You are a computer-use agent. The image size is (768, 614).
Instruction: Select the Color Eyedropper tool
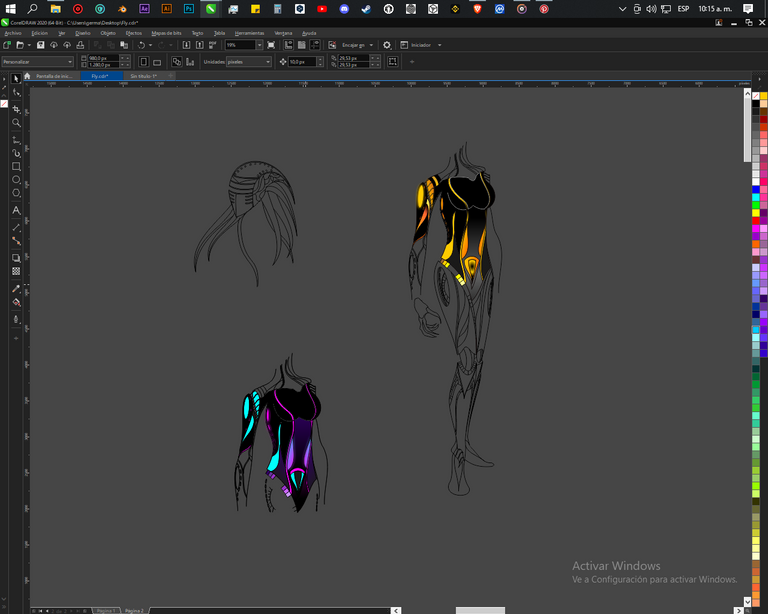(x=16, y=288)
